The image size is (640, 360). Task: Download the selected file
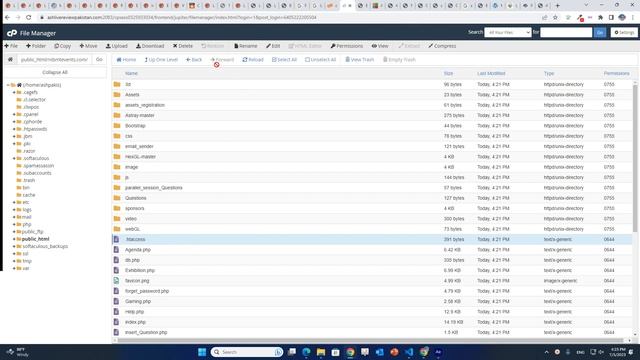(150, 46)
